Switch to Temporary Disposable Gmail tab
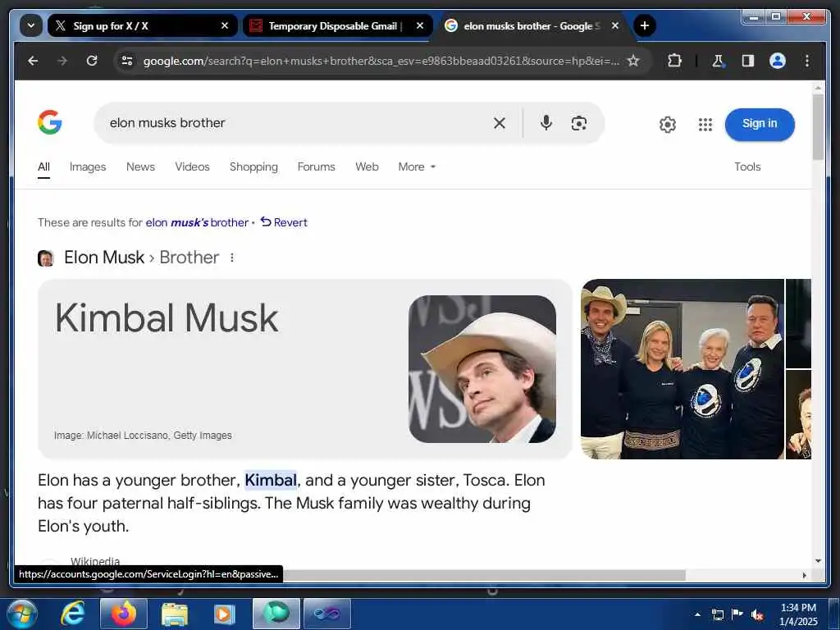The height and width of the screenshot is (630, 840). (337, 25)
